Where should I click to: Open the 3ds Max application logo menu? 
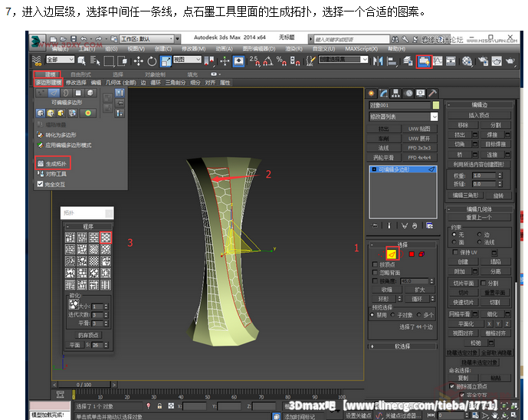(37, 41)
